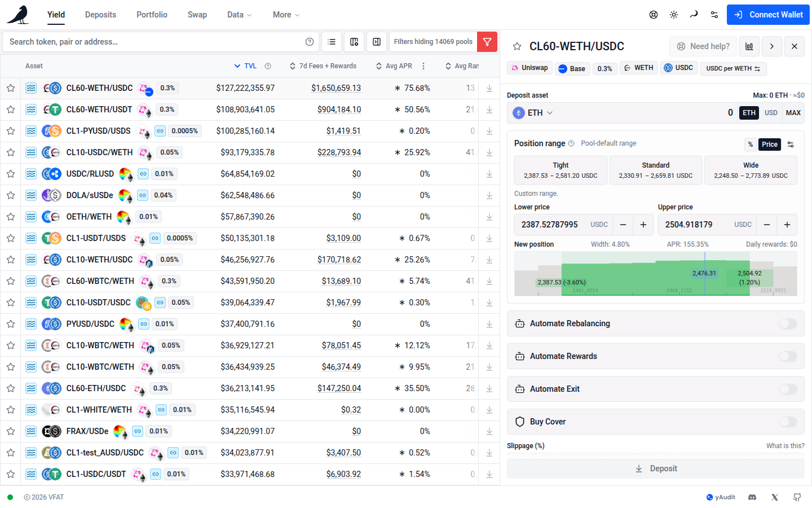This screenshot has height=508, width=812.
Task: Switch position range to percent mode
Action: [x=751, y=144]
